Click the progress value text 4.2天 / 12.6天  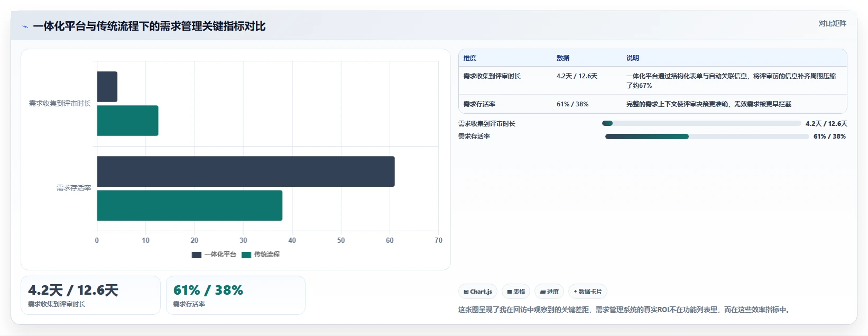pyautogui.click(x=826, y=124)
